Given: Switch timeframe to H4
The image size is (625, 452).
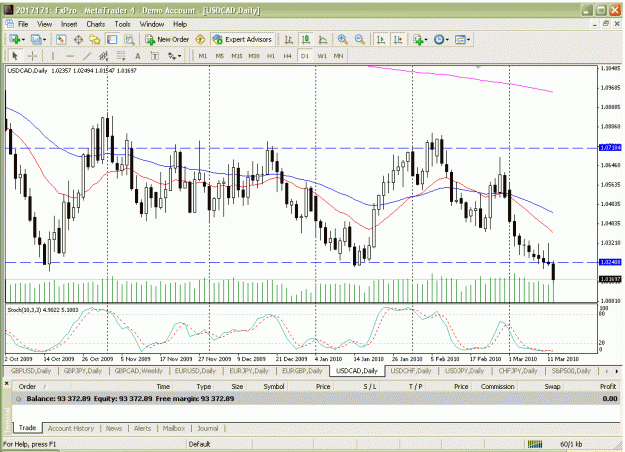Looking at the screenshot, I should [287, 56].
